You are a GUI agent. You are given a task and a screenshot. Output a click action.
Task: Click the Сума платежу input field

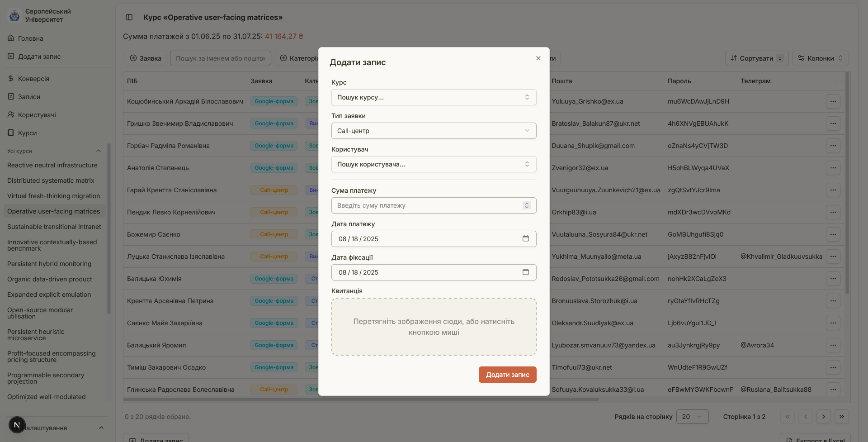(427, 205)
